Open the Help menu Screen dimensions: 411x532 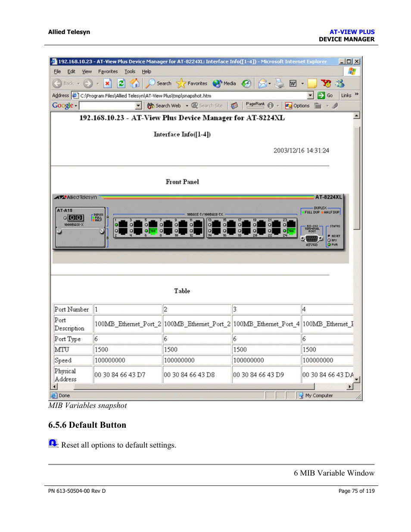146,72
